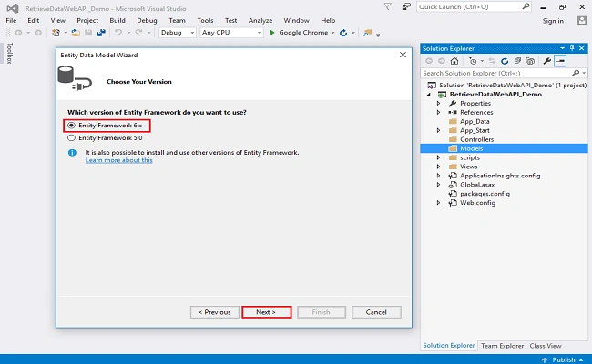
Task: Open the Google Chrome browser target dropdown arrow
Action: [x=332, y=33]
